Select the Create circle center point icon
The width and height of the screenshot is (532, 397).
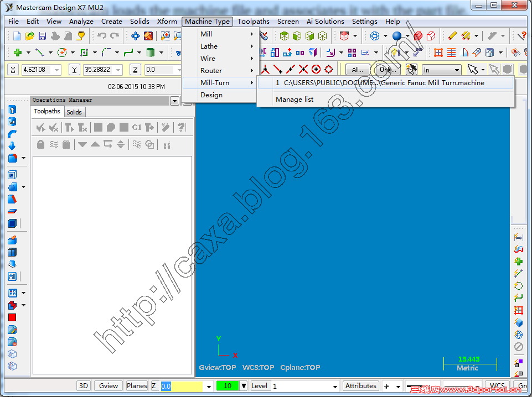62,53
